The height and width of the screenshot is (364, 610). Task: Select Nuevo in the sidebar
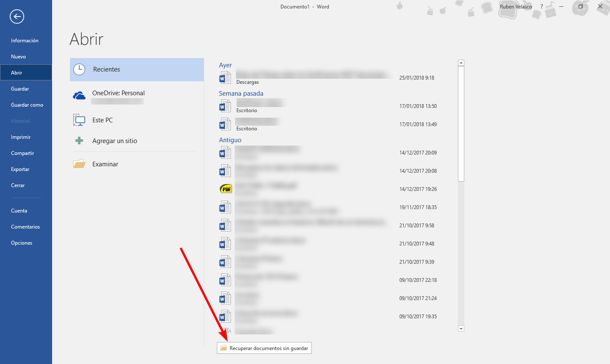[26, 57]
